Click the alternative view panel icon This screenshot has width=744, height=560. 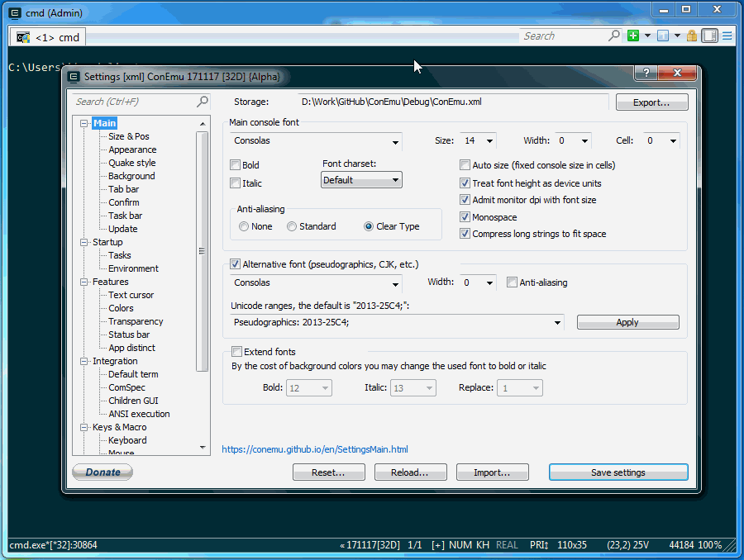[x=710, y=36]
